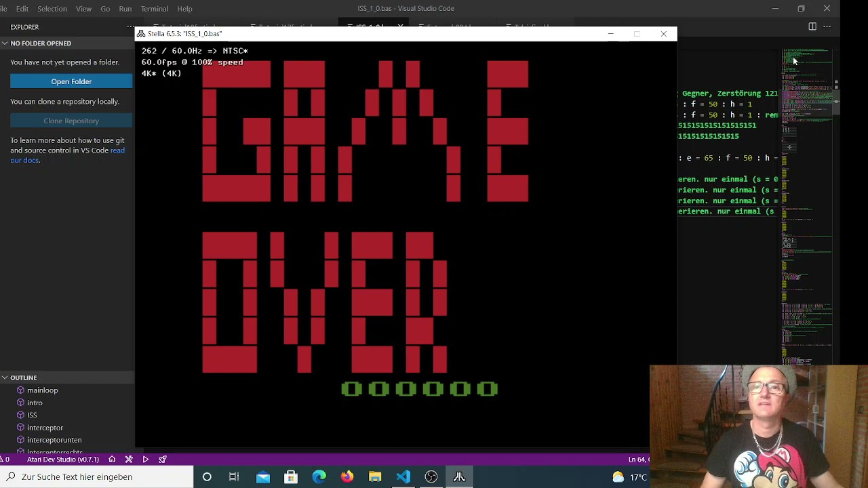Switch to Visual Studio Code taskbar icon
Image resolution: width=868 pixels, height=488 pixels.
pyautogui.click(x=403, y=477)
